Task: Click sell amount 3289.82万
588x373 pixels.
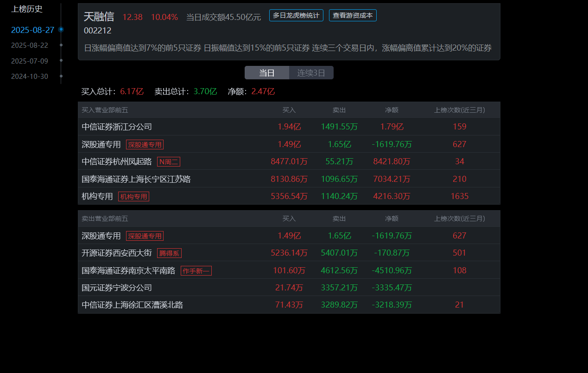Action: (x=339, y=305)
